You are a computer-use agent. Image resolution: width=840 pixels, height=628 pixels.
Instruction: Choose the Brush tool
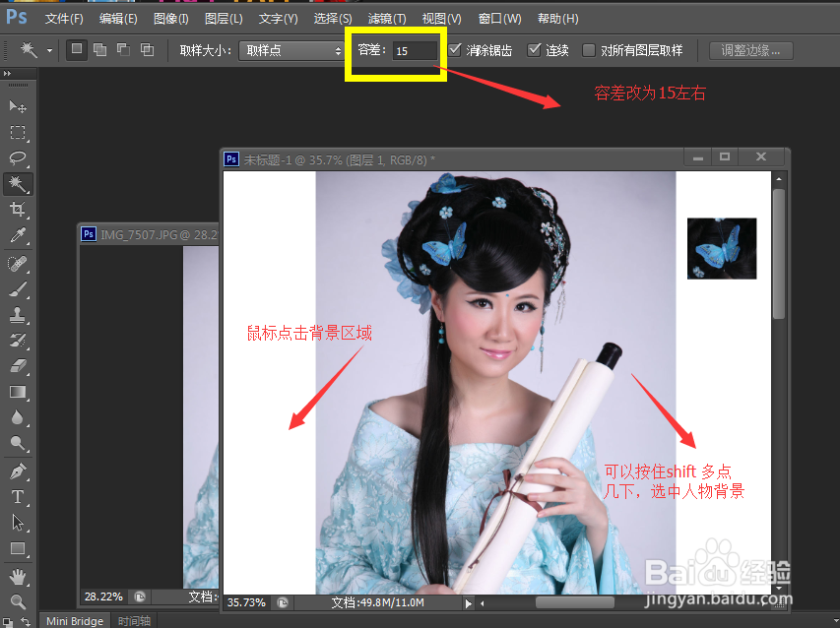coord(19,288)
